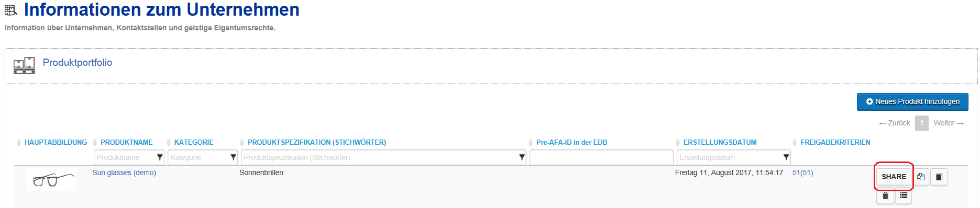The width and height of the screenshot is (980, 208).
Task: Delete Sun glasses product with trash icon
Action: click(x=885, y=196)
